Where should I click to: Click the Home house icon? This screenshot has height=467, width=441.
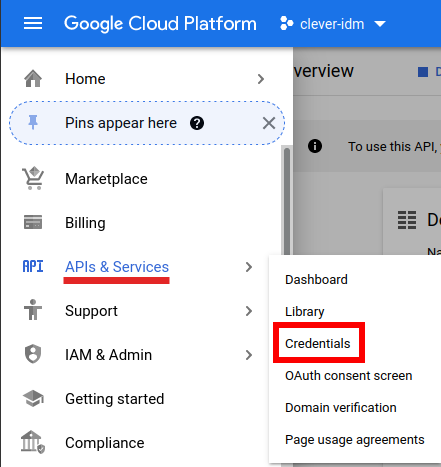pos(33,79)
